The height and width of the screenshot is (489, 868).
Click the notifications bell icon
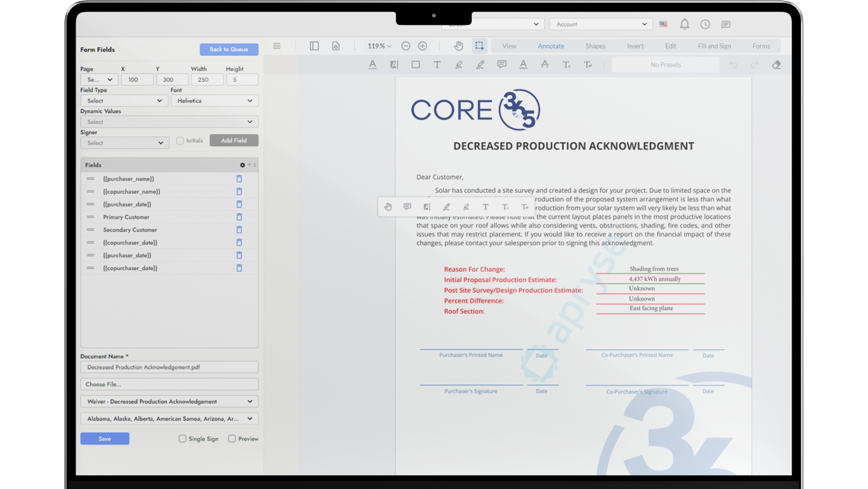coord(684,24)
